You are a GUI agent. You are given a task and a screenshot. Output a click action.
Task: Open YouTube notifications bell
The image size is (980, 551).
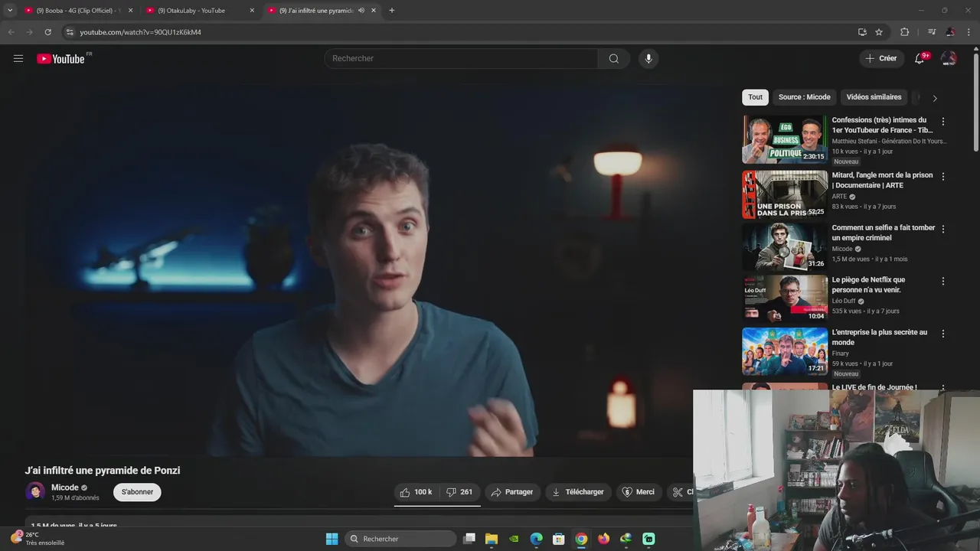tap(920, 59)
